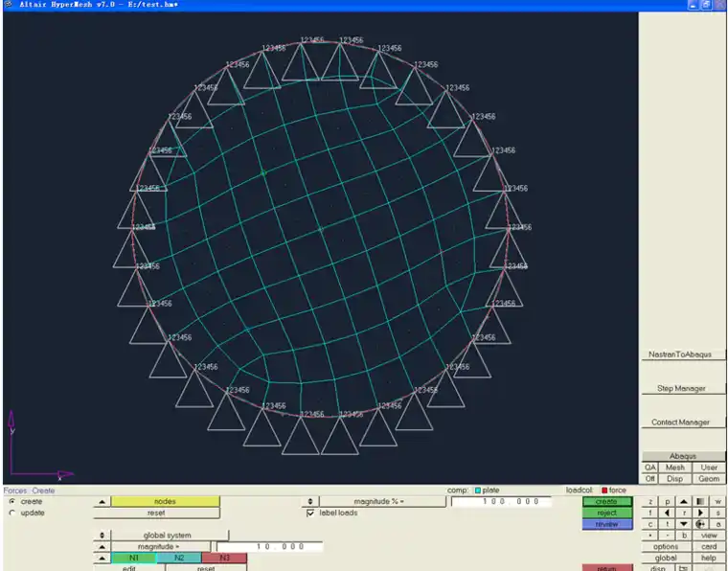
Task: Open the 'view' panel button
Action: point(709,536)
